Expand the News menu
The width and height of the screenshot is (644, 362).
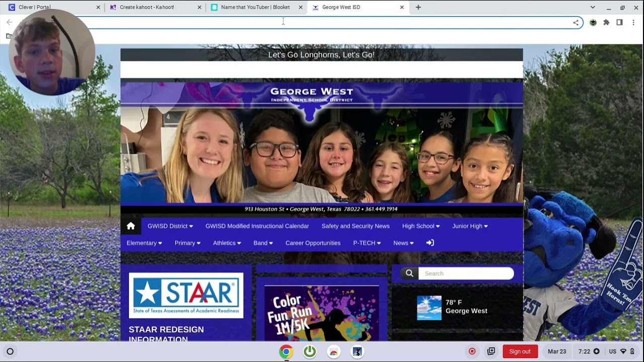404,243
